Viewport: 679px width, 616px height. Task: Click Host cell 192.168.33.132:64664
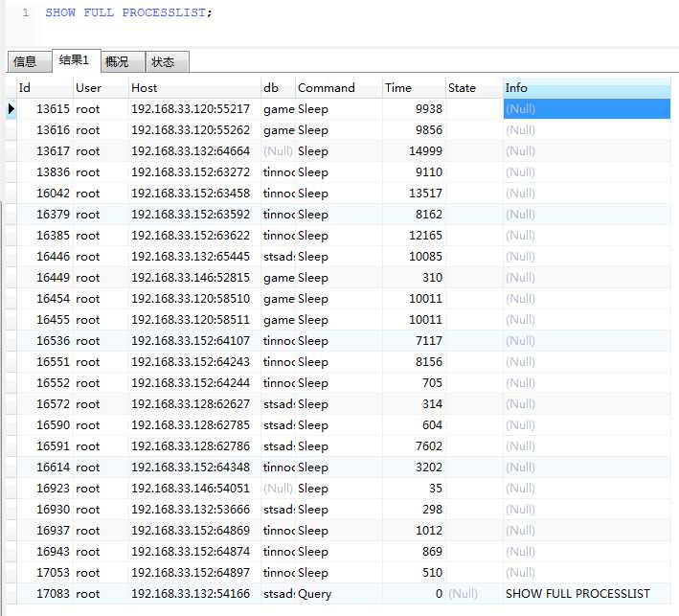194,151
